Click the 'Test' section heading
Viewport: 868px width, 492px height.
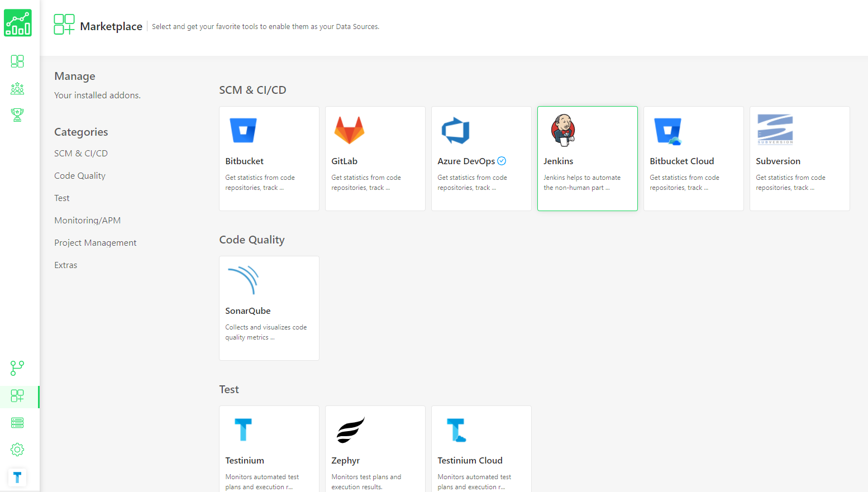point(229,389)
